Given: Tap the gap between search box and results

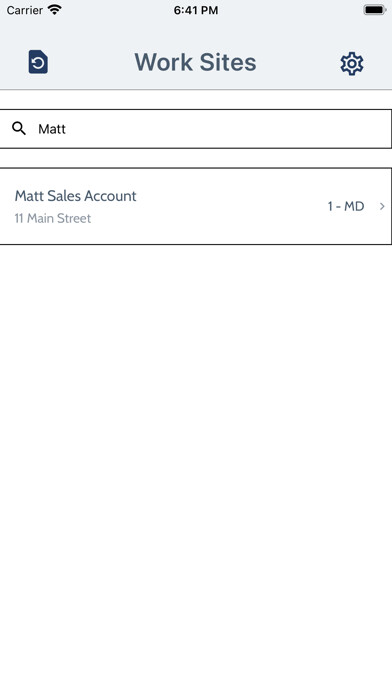Looking at the screenshot, I should [196, 158].
